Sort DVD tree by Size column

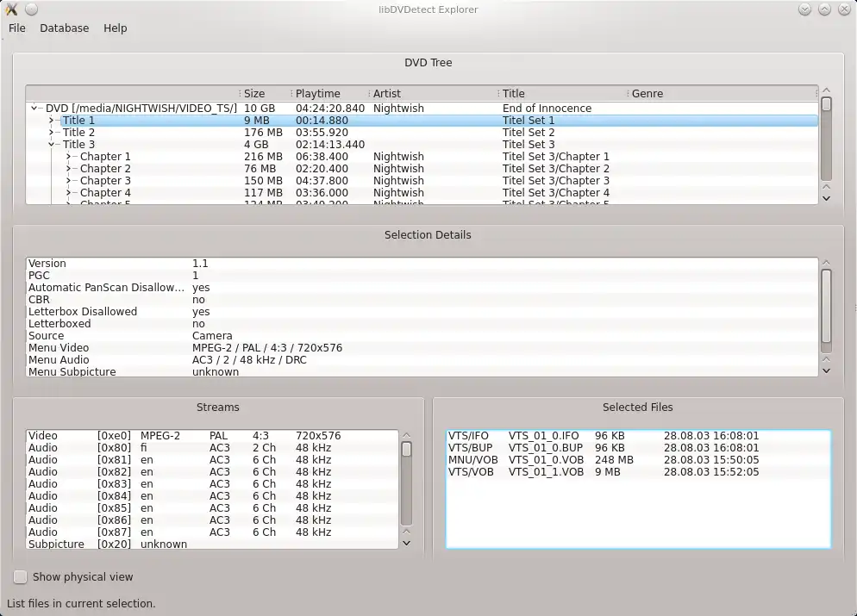pyautogui.click(x=266, y=93)
